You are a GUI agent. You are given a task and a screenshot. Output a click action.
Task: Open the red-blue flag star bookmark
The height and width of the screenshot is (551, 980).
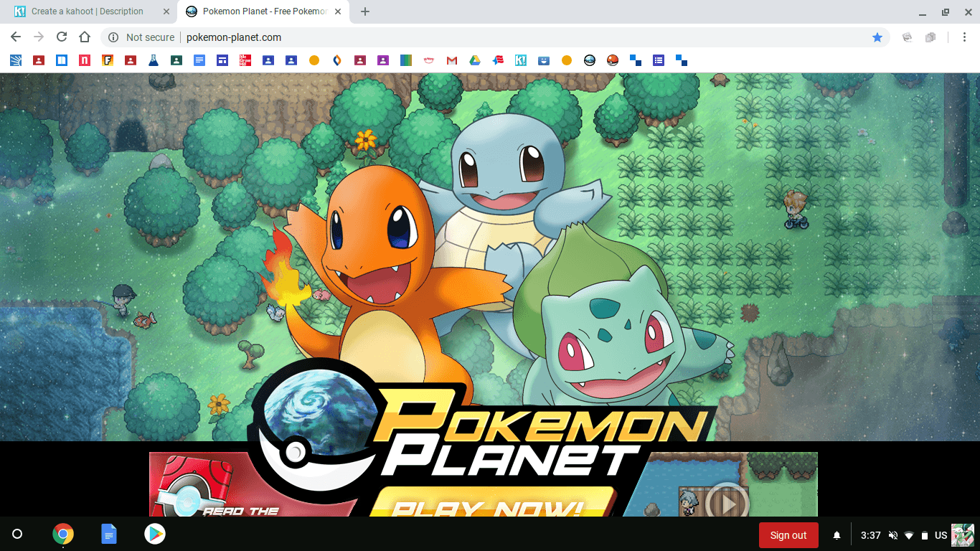(498, 60)
